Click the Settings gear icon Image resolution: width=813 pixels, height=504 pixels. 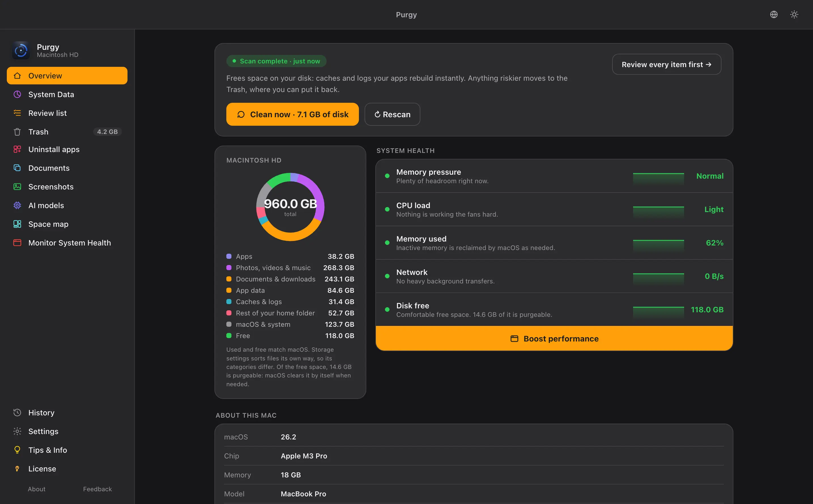point(17,431)
